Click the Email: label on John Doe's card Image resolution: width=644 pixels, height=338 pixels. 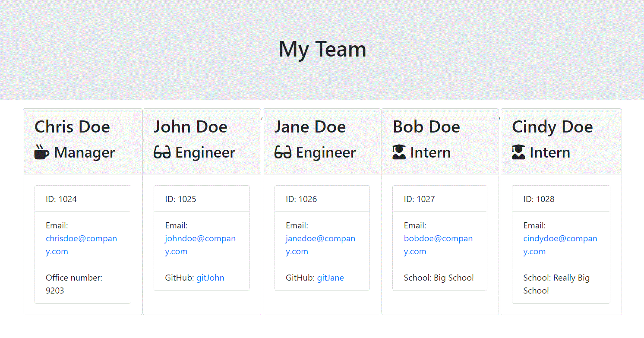click(x=176, y=225)
